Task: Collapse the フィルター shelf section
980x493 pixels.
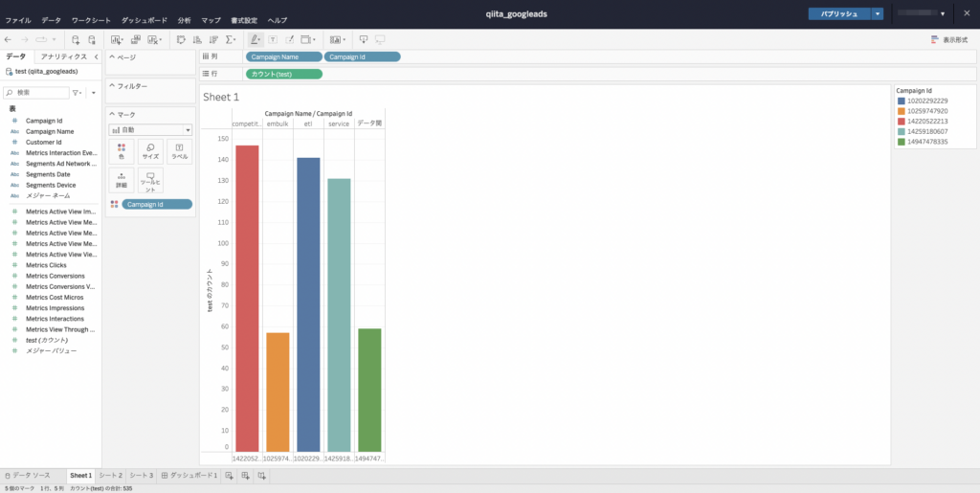Action: 111,86
